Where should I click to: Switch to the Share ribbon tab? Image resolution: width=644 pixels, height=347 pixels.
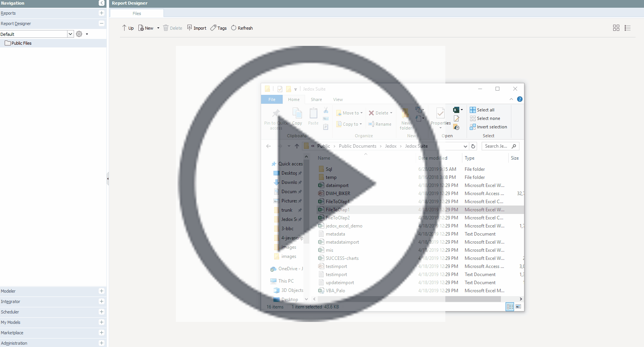[x=316, y=99]
